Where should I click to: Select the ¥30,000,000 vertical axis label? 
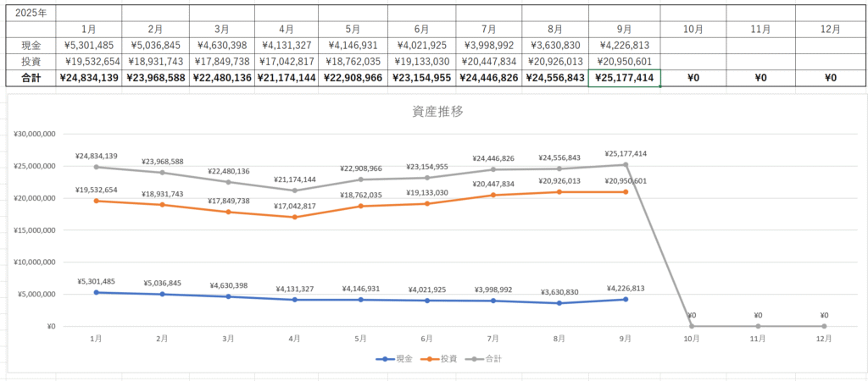pyautogui.click(x=35, y=134)
